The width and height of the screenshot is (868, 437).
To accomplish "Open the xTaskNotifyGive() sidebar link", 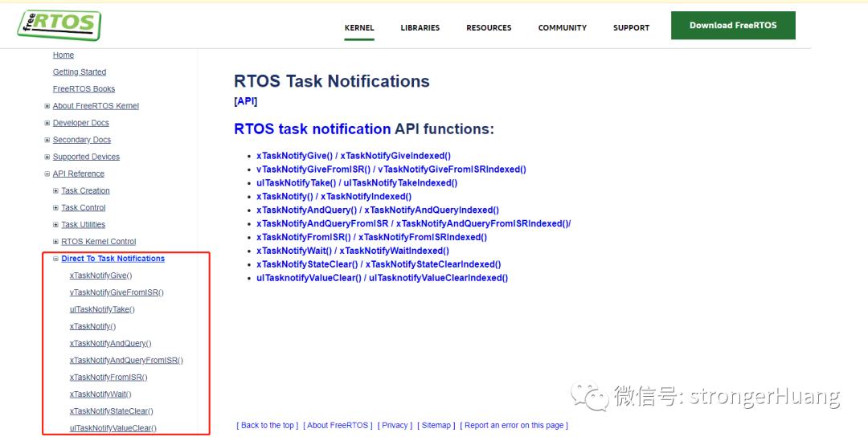I will 100,276.
